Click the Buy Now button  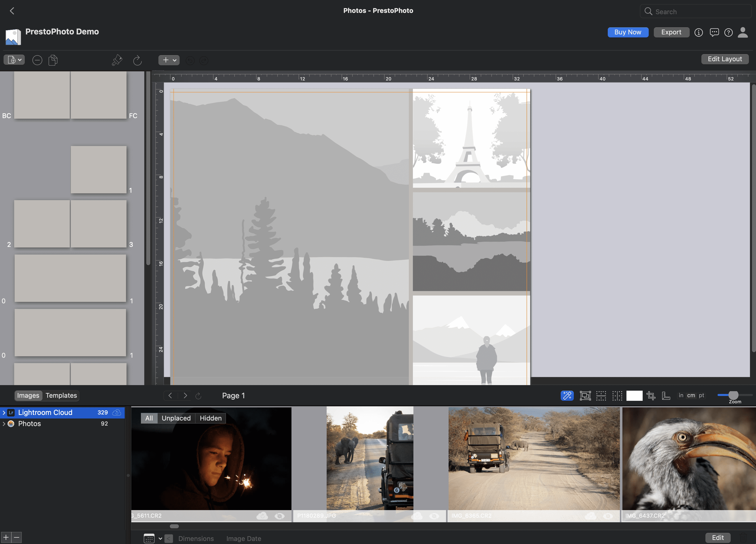click(628, 32)
